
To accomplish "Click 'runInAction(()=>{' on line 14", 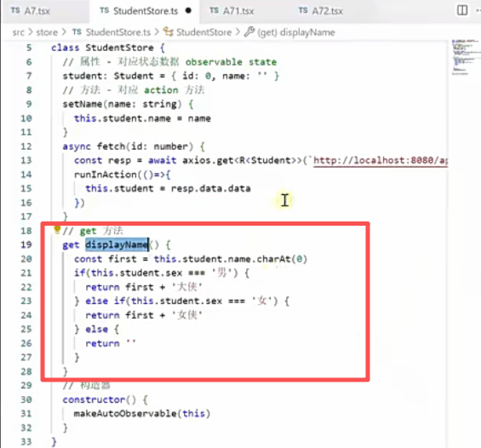I will pyautogui.click(x=123, y=175).
